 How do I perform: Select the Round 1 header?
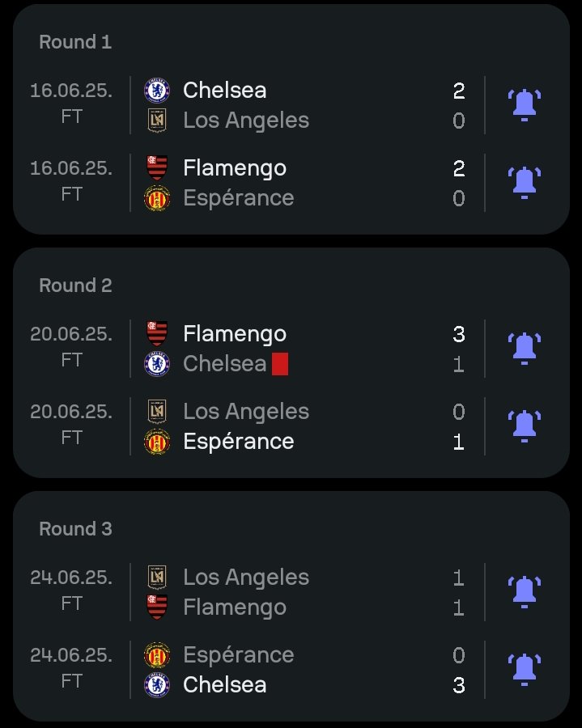pyautogui.click(x=75, y=42)
